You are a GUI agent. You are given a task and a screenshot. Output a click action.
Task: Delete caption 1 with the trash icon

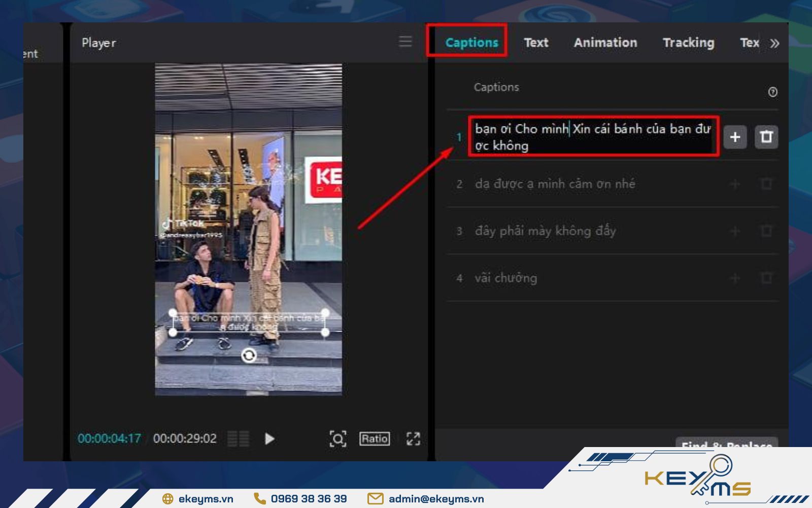click(766, 137)
